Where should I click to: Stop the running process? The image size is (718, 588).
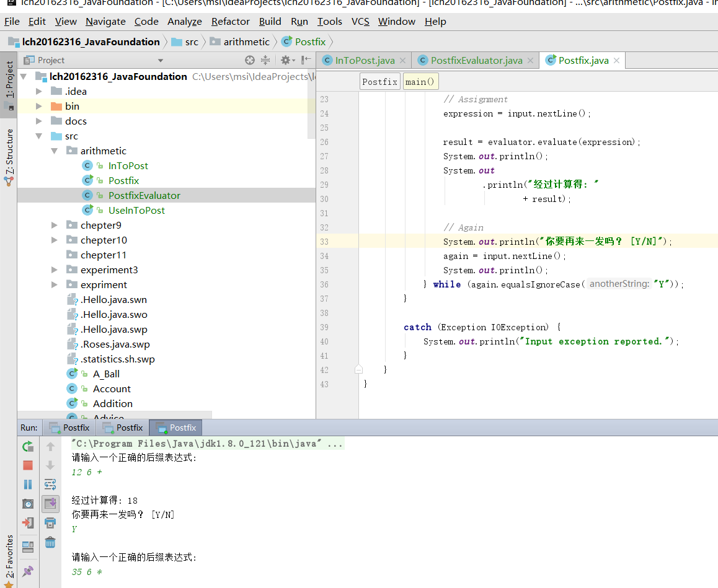[x=27, y=465]
